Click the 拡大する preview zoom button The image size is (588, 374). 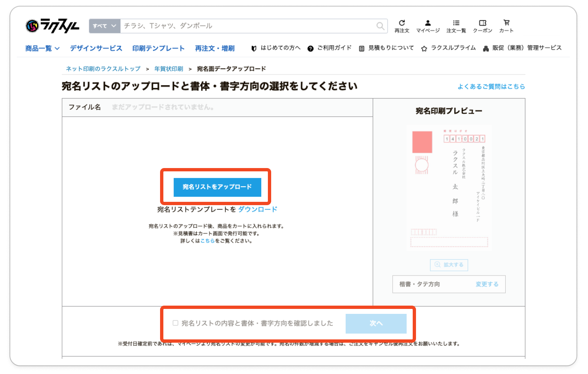tap(449, 265)
